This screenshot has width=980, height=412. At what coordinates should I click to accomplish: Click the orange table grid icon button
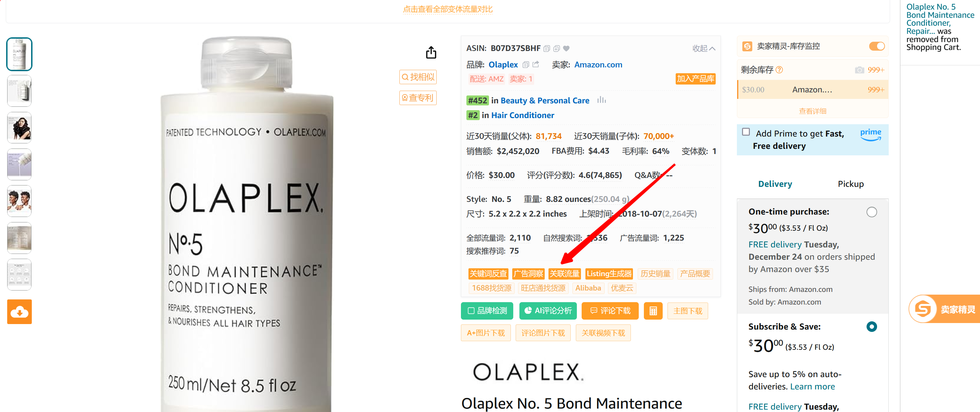click(x=653, y=311)
